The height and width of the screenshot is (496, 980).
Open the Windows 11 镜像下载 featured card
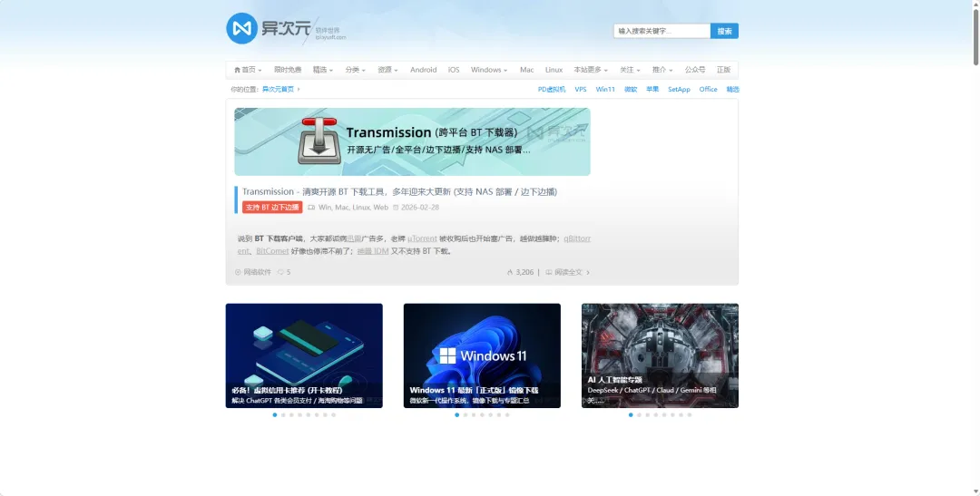(482, 355)
